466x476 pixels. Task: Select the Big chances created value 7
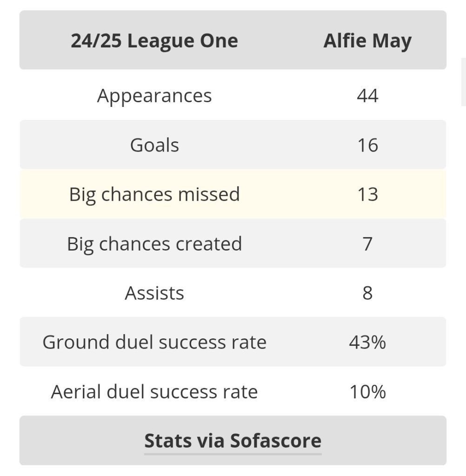tap(367, 244)
